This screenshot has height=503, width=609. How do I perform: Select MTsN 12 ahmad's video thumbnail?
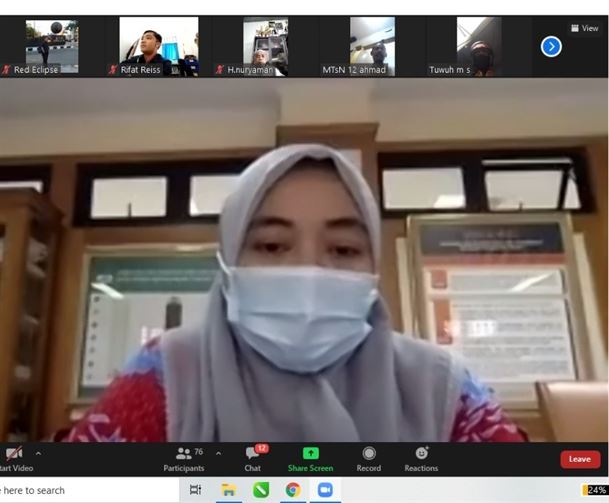372,45
